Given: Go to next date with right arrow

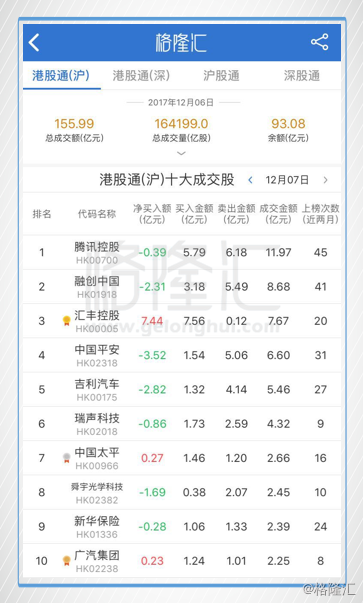Looking at the screenshot, I should tap(326, 180).
